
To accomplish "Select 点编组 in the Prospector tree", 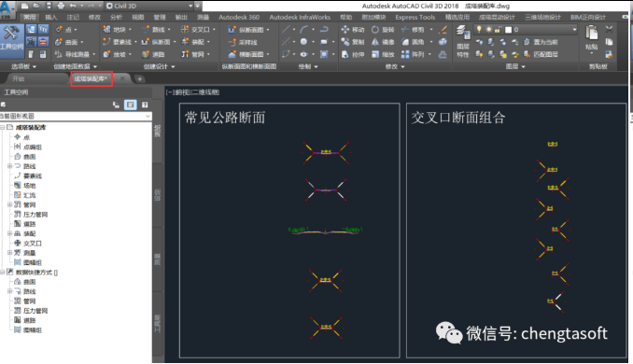I will 33,147.
